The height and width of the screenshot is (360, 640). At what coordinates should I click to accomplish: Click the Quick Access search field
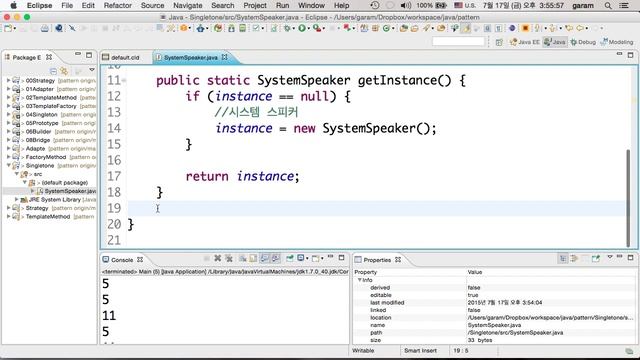pos(458,42)
